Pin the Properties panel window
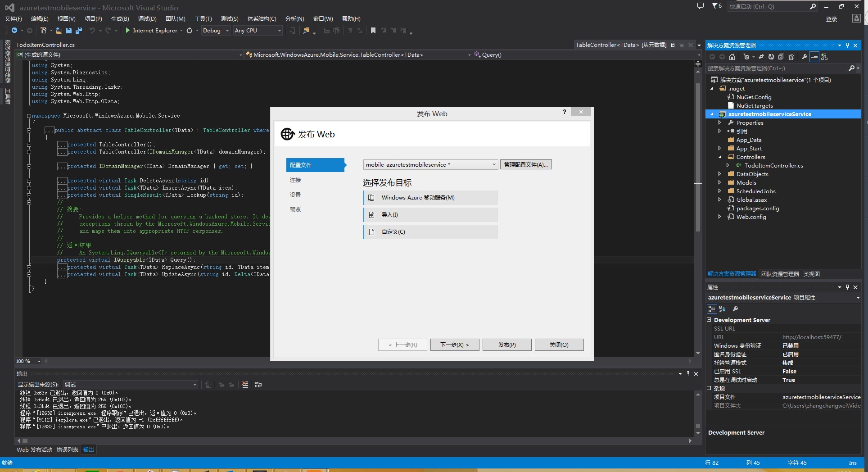This screenshot has height=472, width=868. 847,287
